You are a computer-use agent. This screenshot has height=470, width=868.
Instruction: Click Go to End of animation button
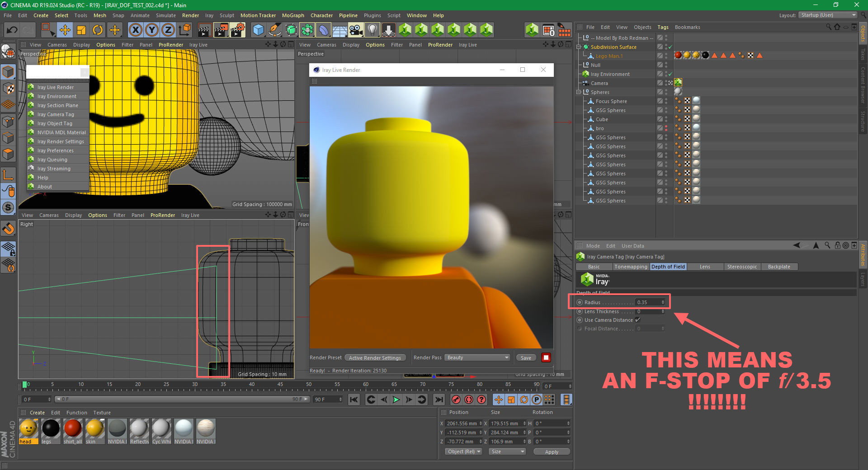[x=439, y=399]
